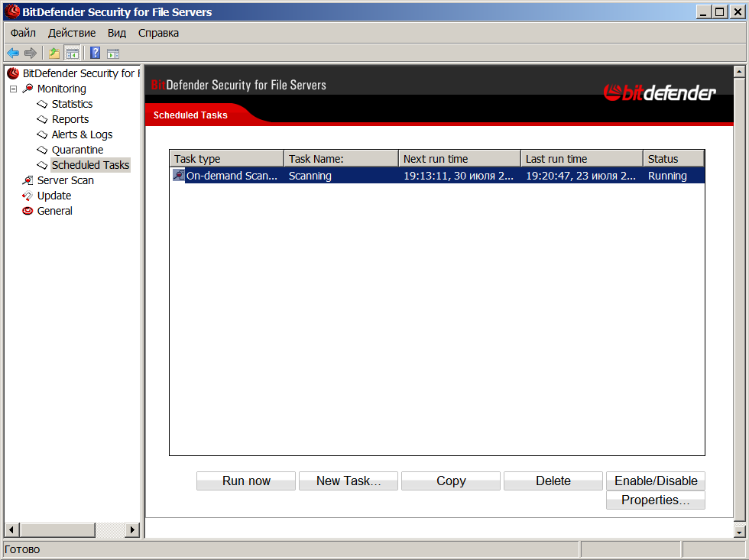Click the BitDefender root node icon
This screenshot has height=560, width=749.
tap(14, 73)
